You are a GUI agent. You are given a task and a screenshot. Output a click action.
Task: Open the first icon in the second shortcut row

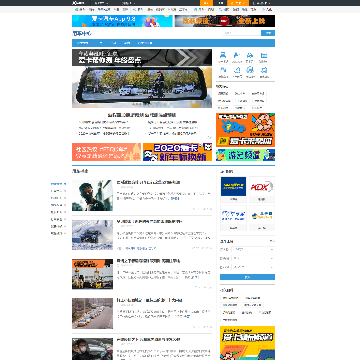(x=223, y=70)
